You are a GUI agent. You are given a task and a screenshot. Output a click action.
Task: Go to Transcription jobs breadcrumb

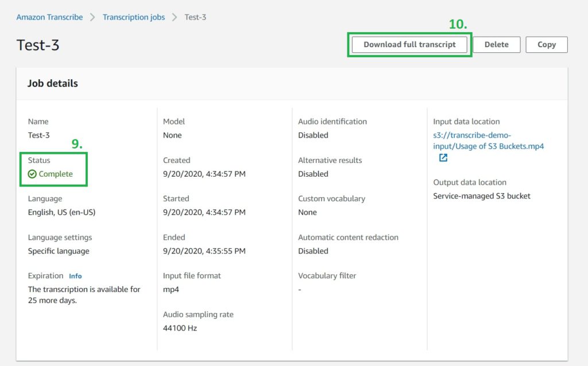click(134, 17)
